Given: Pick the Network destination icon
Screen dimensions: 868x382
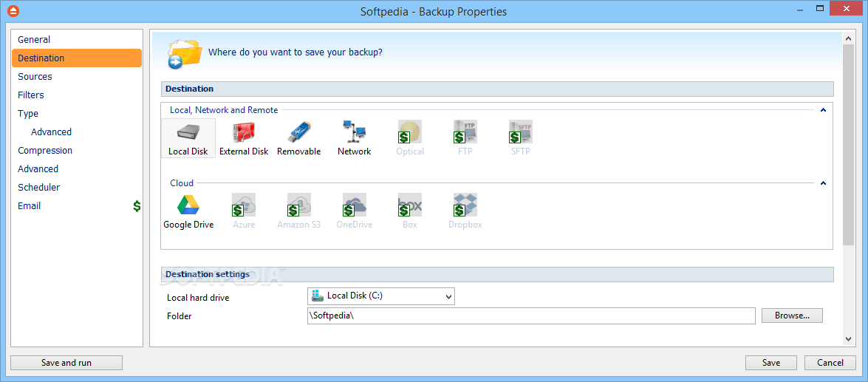Looking at the screenshot, I should (x=355, y=138).
